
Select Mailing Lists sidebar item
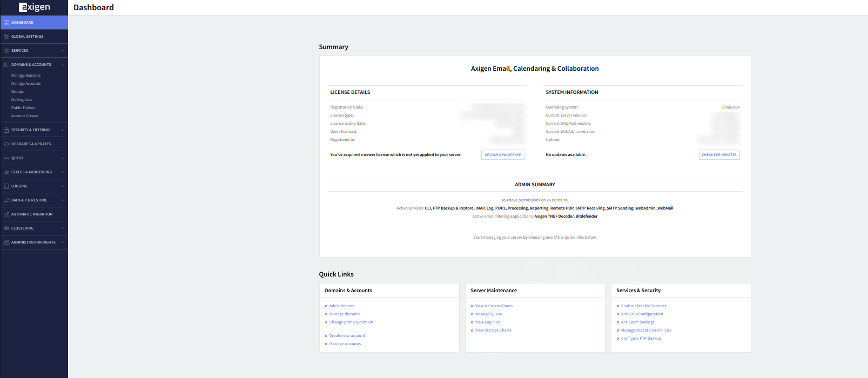coord(22,100)
